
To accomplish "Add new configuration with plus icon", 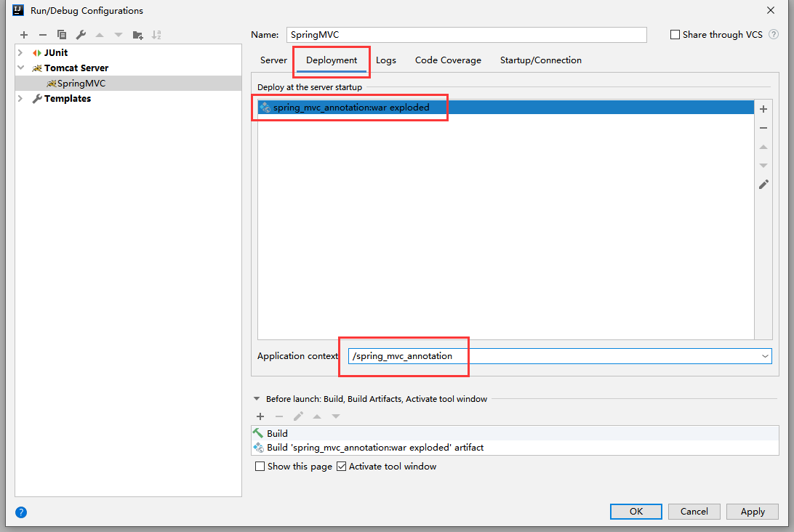I will (24, 35).
